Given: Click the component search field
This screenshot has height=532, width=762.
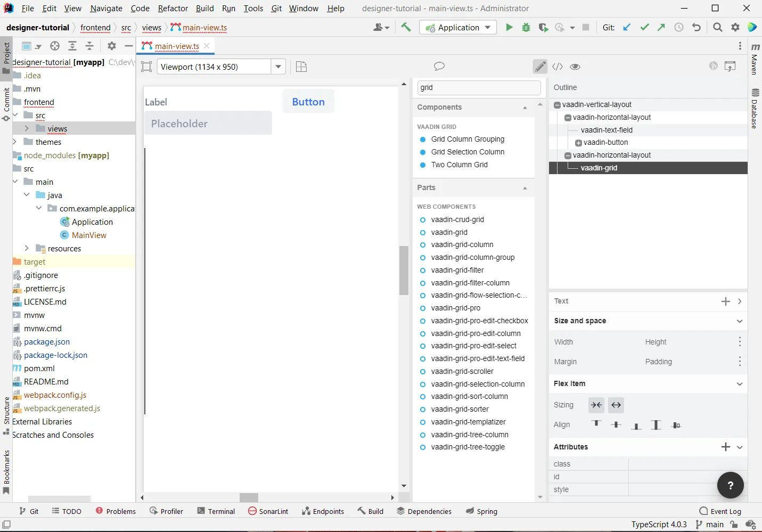Looking at the screenshot, I should 479,88.
